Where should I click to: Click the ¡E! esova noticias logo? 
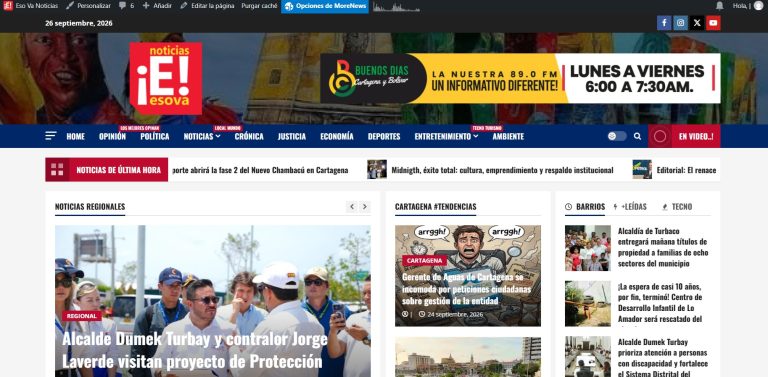tap(166, 78)
